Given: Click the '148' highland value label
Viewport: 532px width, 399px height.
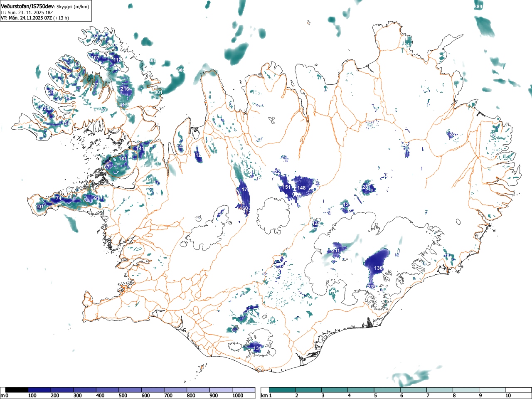Looking at the screenshot, I should [x=301, y=188].
